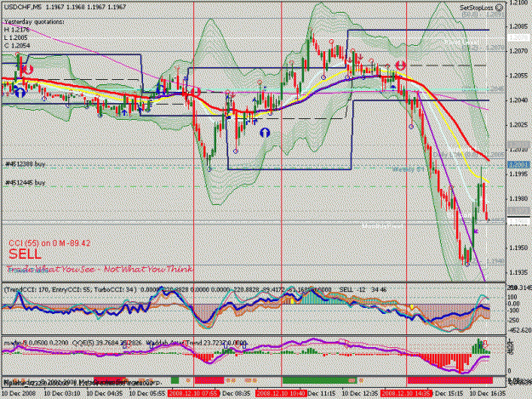Click the '10 Dec 03:10' time axis label
532x399 pixels.
click(62, 394)
